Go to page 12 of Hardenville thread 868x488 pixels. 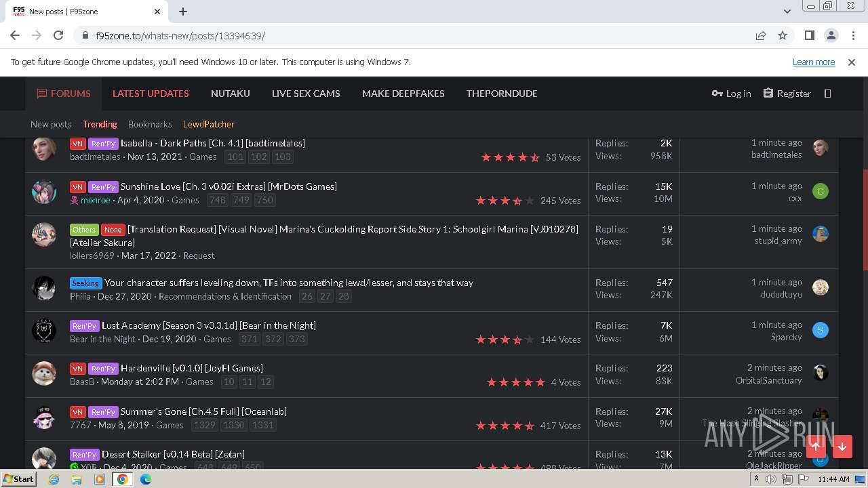click(x=266, y=382)
